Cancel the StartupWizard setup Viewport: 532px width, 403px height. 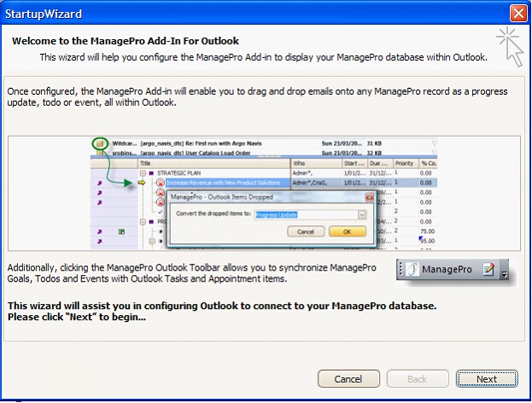click(348, 378)
